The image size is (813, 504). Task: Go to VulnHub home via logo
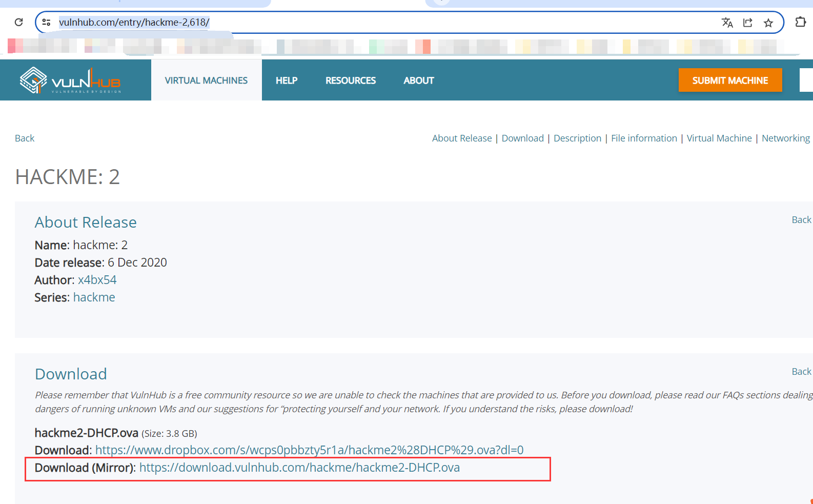(x=70, y=80)
